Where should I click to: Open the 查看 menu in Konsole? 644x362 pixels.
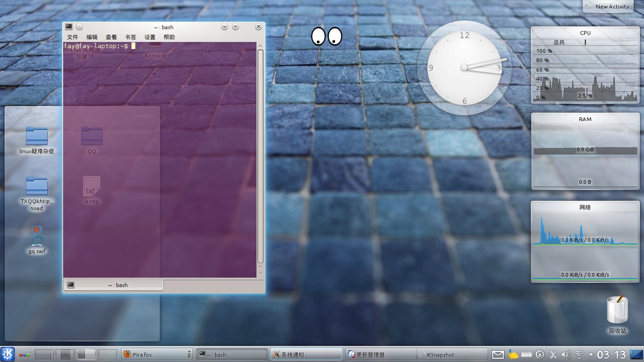coord(111,37)
